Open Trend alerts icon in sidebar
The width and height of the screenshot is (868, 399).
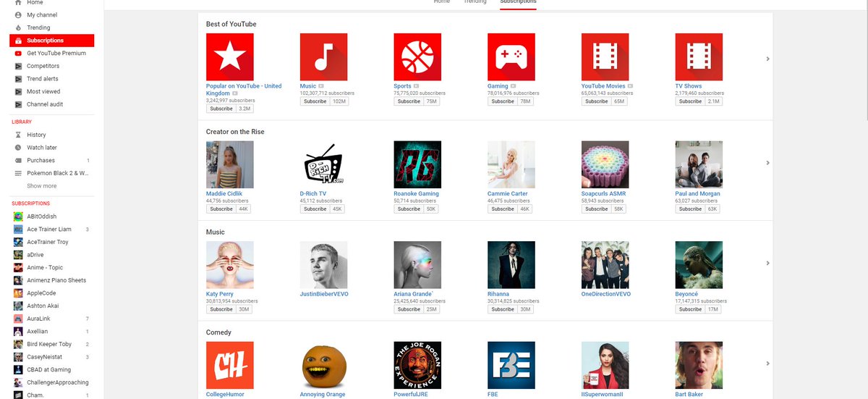(19, 79)
